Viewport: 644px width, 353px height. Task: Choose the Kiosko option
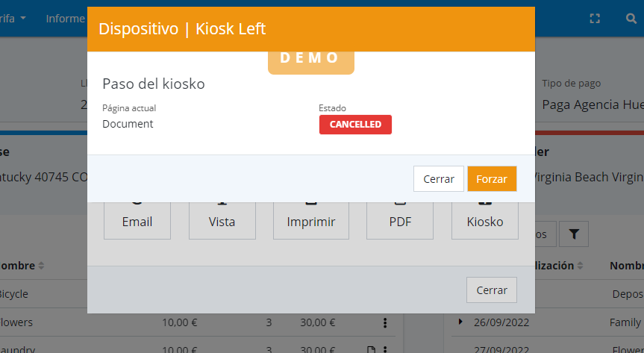pyautogui.click(x=485, y=222)
